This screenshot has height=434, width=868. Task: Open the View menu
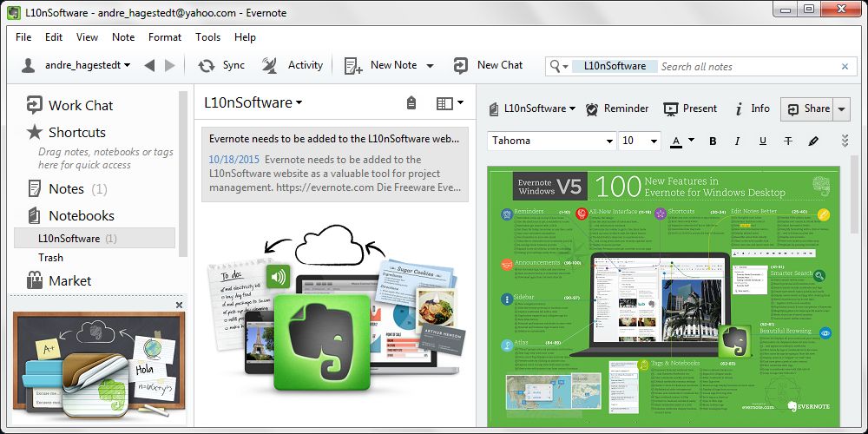pyautogui.click(x=87, y=37)
